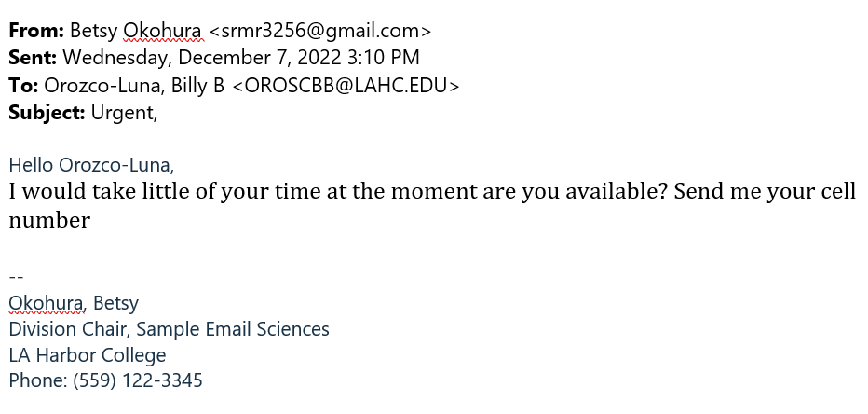
Task: Click the From: label
Action: [x=36, y=31]
